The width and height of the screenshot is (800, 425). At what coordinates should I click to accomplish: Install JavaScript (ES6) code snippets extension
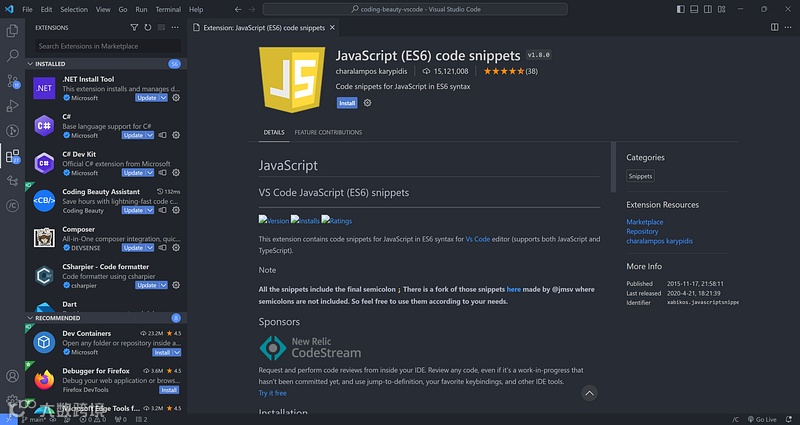click(x=347, y=103)
